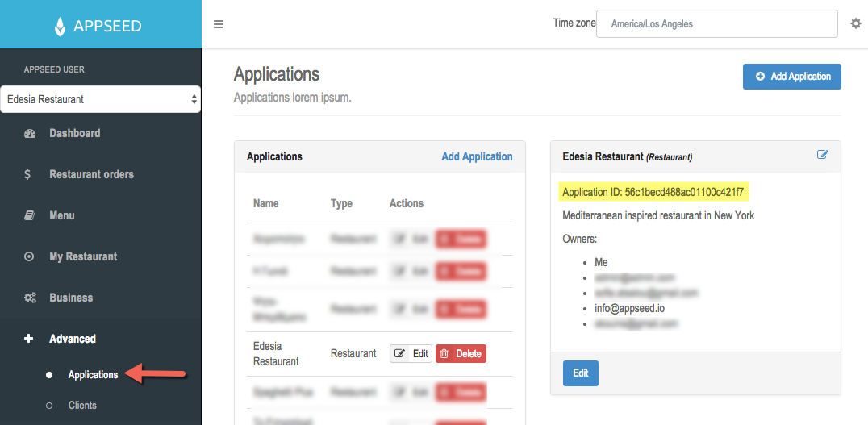Click the plus circle icon in Add Application button

pos(760,77)
